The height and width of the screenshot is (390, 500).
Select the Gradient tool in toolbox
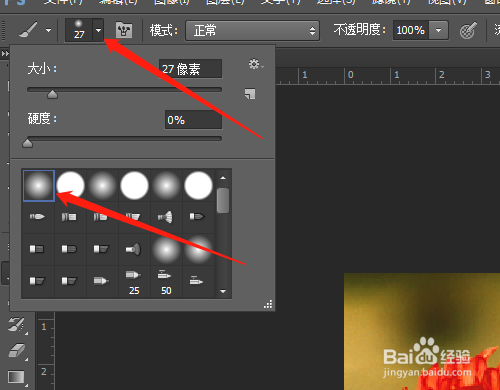tap(16, 377)
